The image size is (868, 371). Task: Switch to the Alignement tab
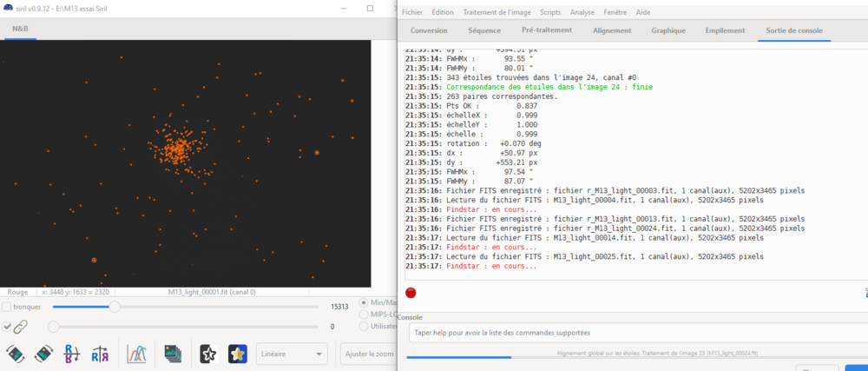(612, 30)
